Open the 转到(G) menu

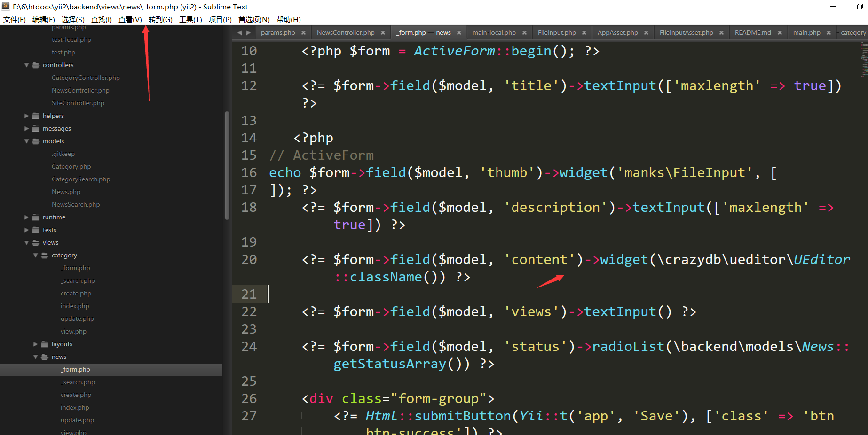point(160,19)
